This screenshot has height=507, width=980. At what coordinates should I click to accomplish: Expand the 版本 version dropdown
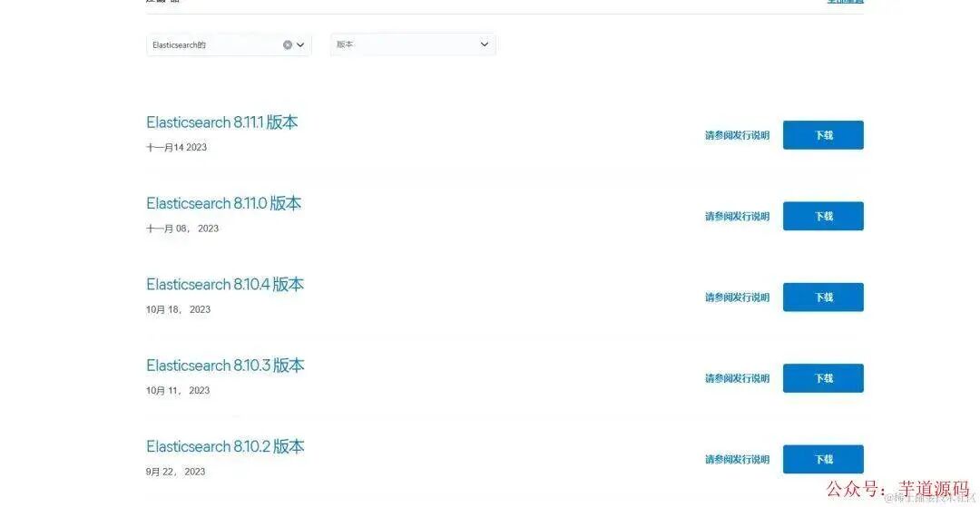point(413,44)
